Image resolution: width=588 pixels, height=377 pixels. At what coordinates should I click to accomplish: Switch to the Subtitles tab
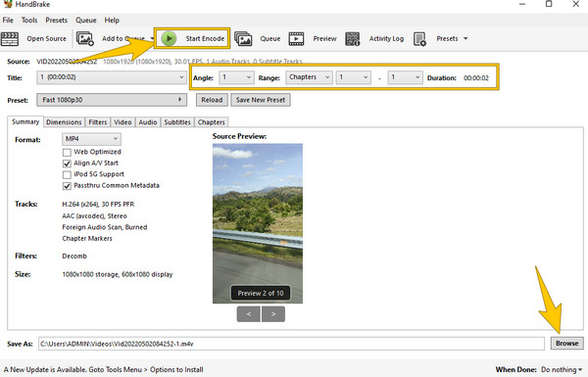[177, 122]
